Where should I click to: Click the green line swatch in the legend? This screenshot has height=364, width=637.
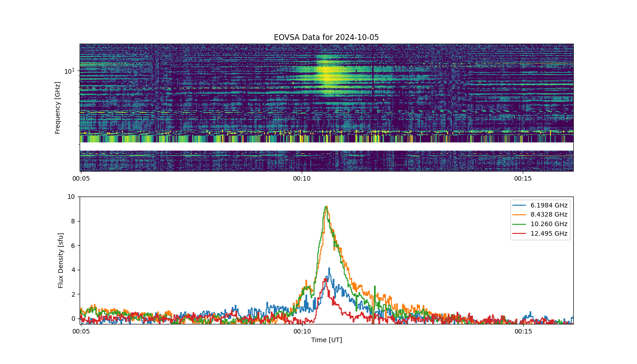[520, 224]
